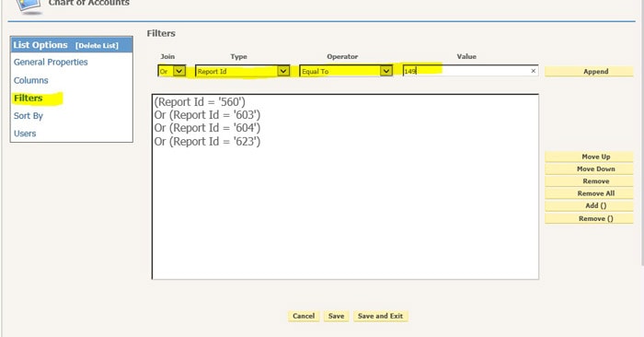The height and width of the screenshot is (337, 644).
Task: Click the Append button
Action: click(x=589, y=72)
